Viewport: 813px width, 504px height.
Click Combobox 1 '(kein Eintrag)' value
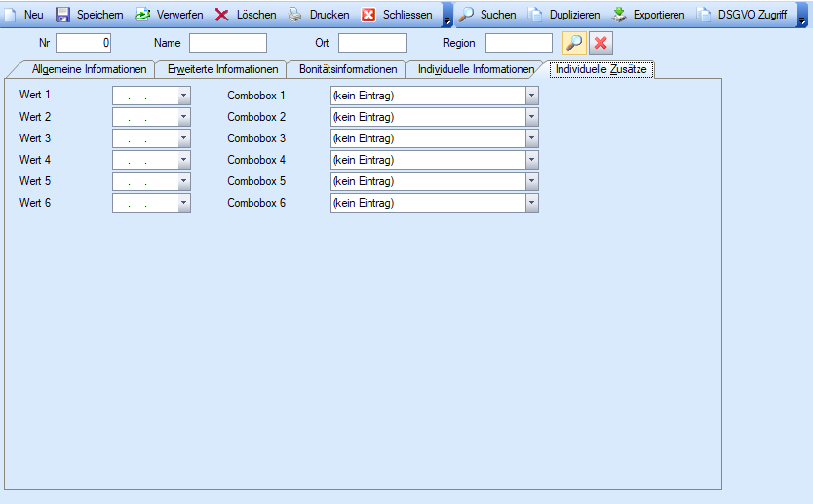click(x=364, y=96)
